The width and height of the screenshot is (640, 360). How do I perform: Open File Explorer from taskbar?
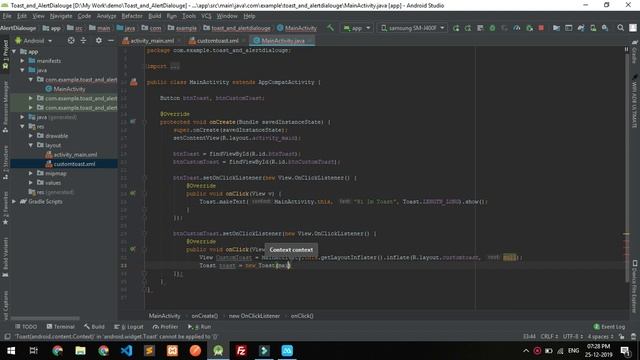tap(80, 351)
